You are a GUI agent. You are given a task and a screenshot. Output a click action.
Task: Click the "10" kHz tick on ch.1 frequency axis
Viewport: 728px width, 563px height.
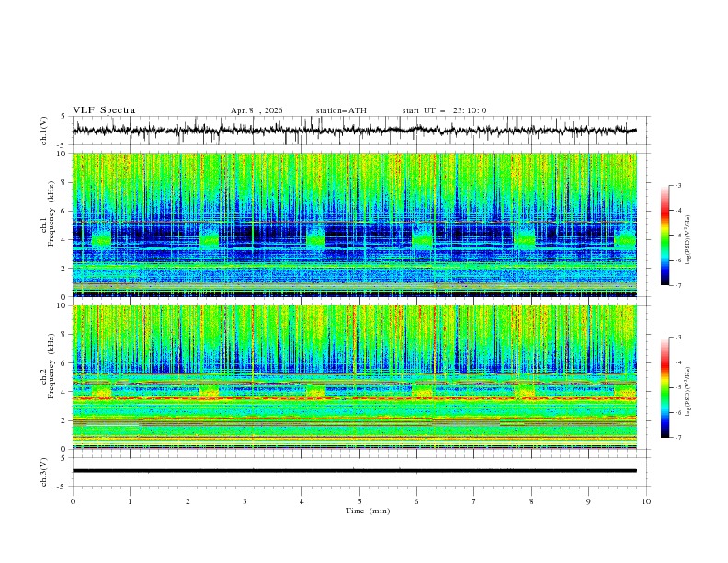[x=63, y=154]
